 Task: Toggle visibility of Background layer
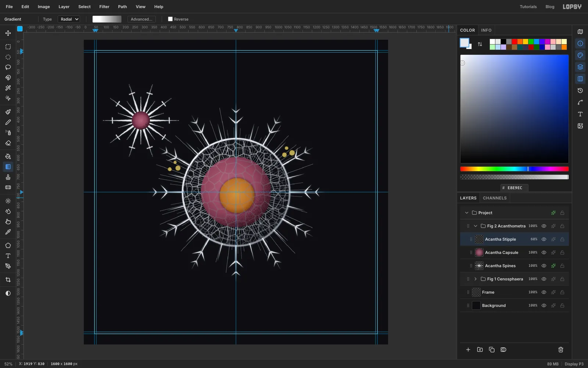point(544,305)
